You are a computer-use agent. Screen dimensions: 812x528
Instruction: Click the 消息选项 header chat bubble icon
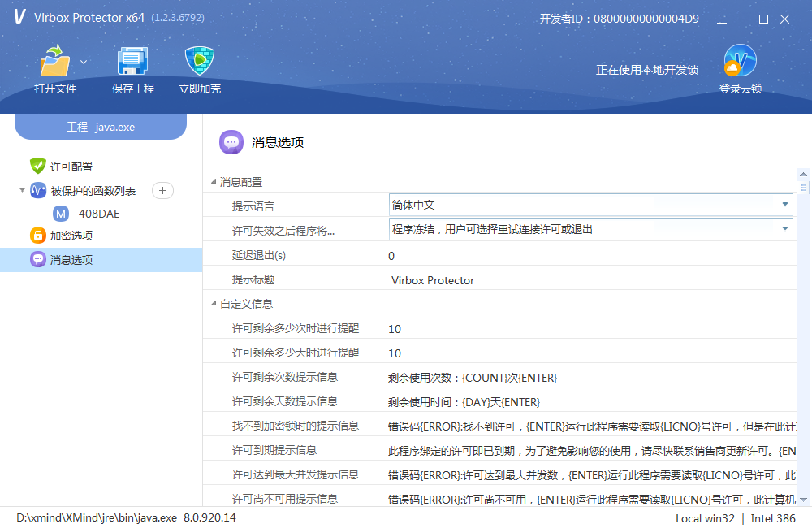pyautogui.click(x=231, y=142)
